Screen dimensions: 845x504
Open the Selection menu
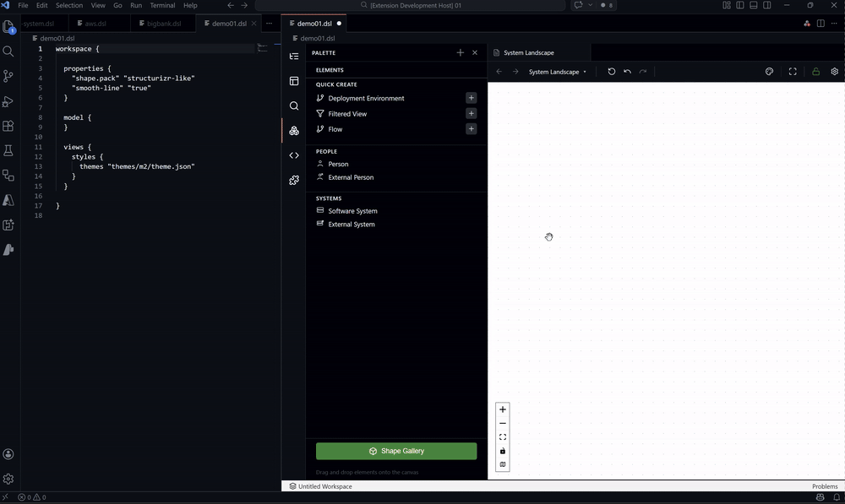[x=69, y=5]
